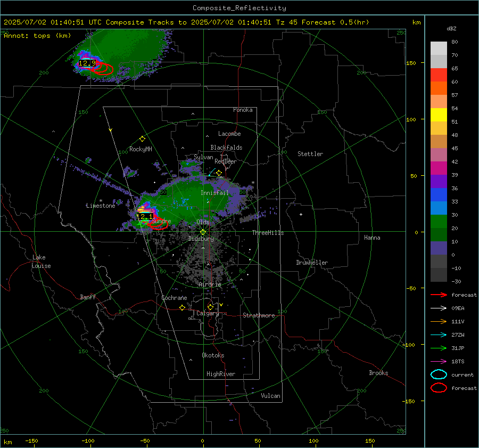This screenshot has height=448, width=479.
Task: Select the orange 111V arrow legend icon
Action: (439, 321)
